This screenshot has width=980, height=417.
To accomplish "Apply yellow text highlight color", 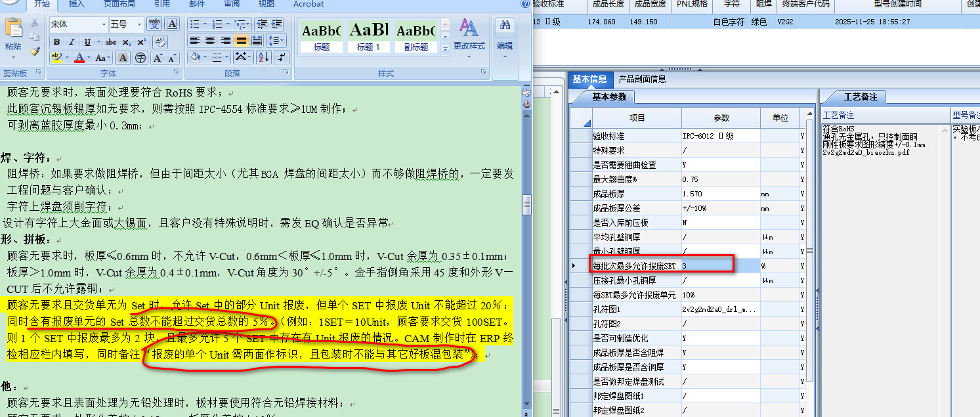I will [56, 58].
